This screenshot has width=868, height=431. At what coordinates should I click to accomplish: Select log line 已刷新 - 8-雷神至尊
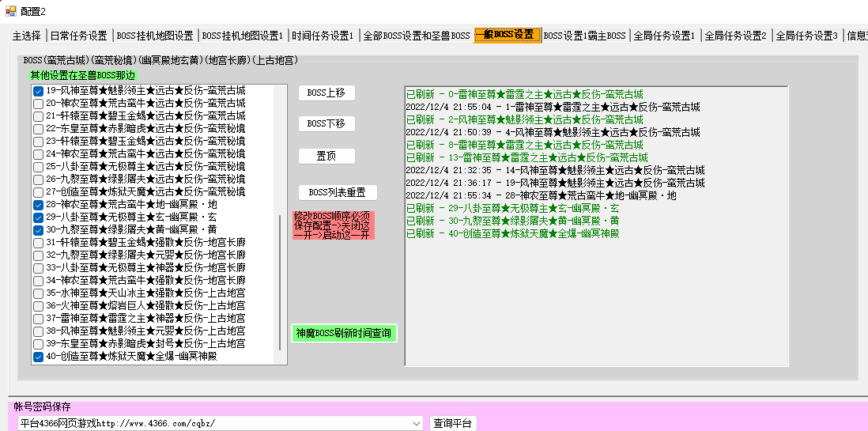point(524,146)
